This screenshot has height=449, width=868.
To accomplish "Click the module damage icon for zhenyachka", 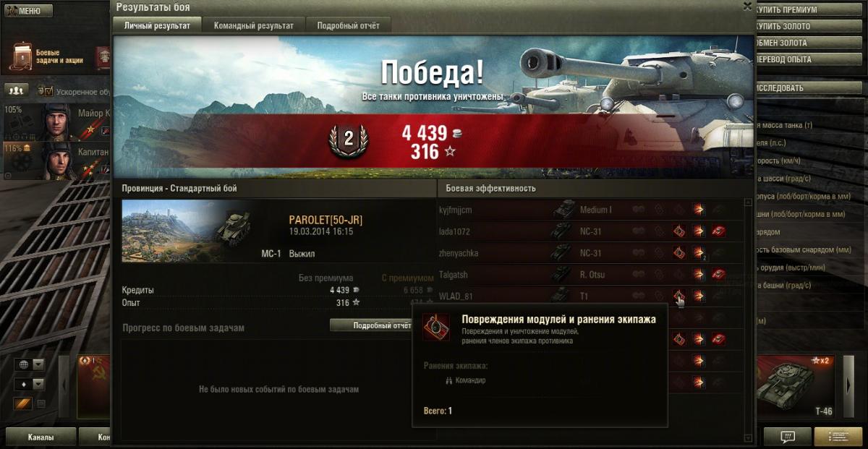I will (679, 253).
